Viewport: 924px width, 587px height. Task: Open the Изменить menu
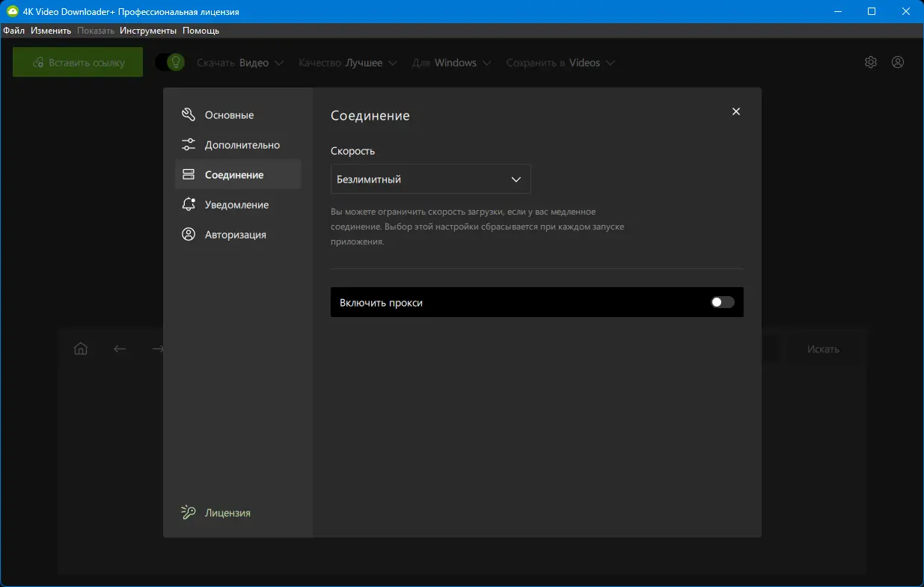coord(51,31)
